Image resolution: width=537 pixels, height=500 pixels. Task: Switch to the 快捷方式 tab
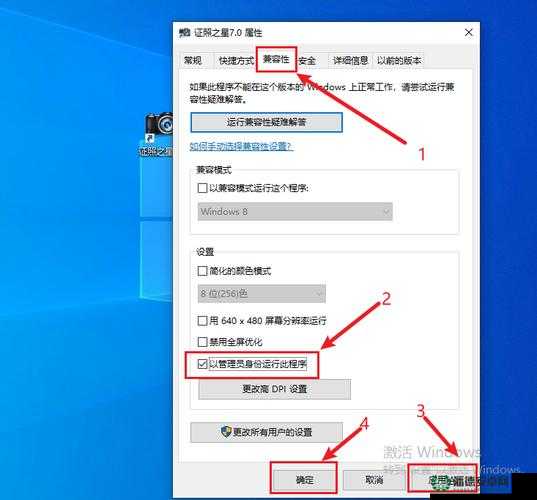(x=236, y=61)
